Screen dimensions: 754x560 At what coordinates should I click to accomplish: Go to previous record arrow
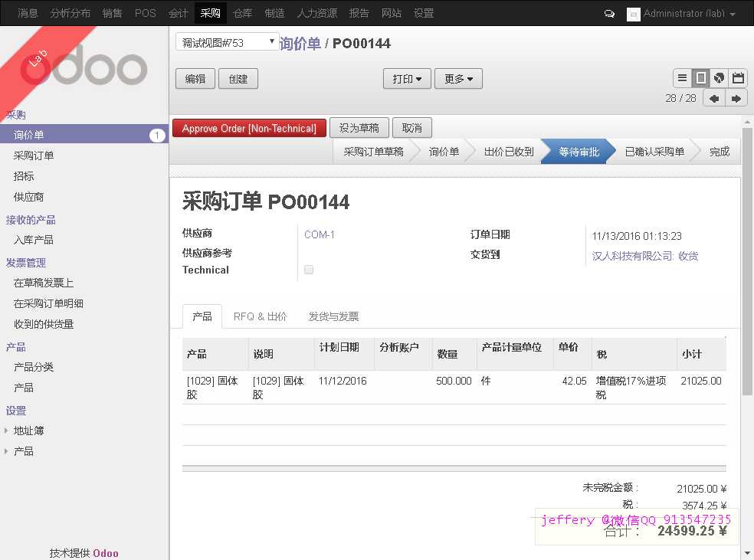click(714, 99)
